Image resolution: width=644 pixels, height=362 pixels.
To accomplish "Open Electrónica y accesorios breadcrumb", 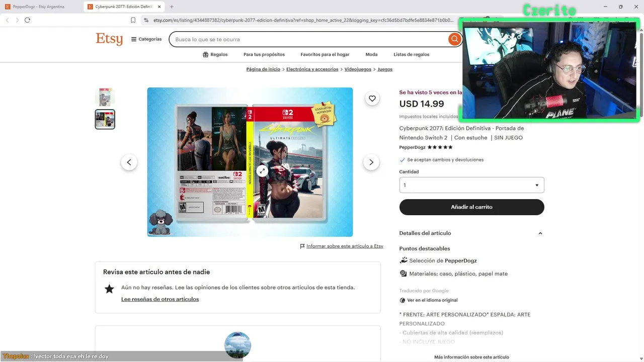I will point(312,69).
